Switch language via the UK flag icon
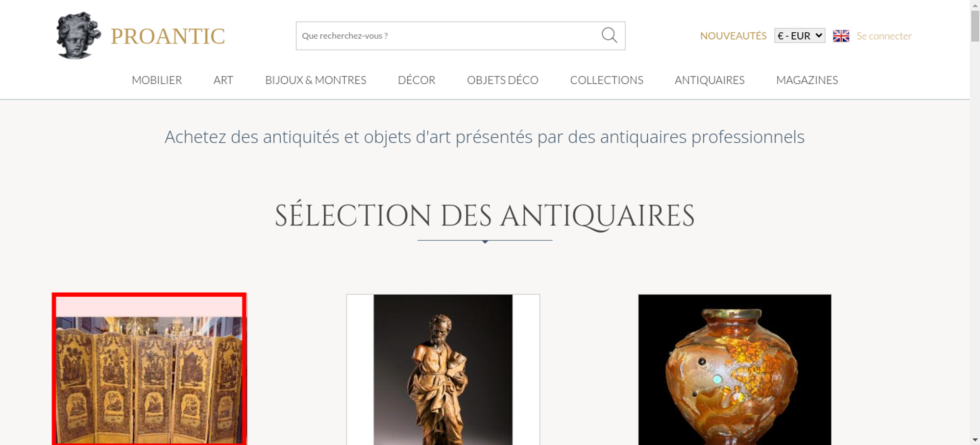The width and height of the screenshot is (980, 445). (x=841, y=36)
